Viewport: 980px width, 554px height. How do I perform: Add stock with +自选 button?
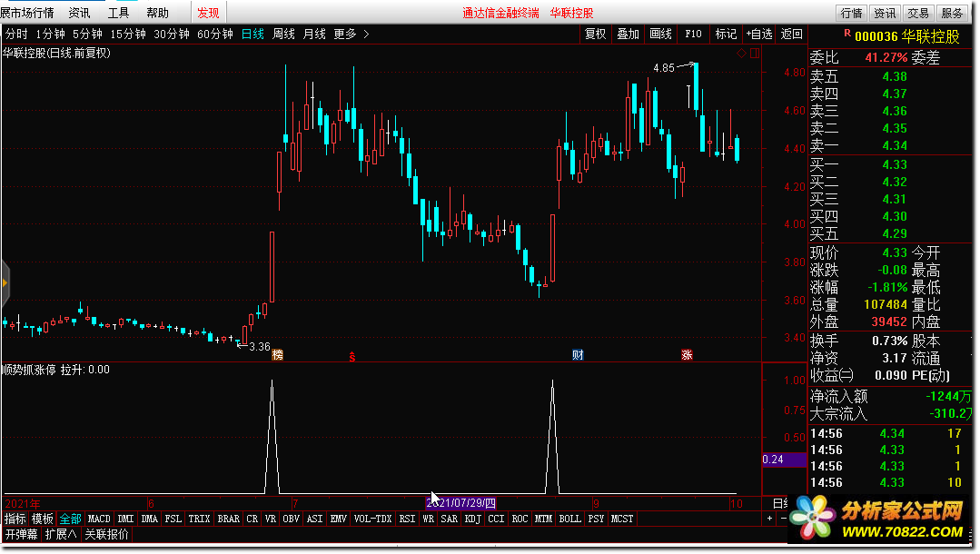758,34
